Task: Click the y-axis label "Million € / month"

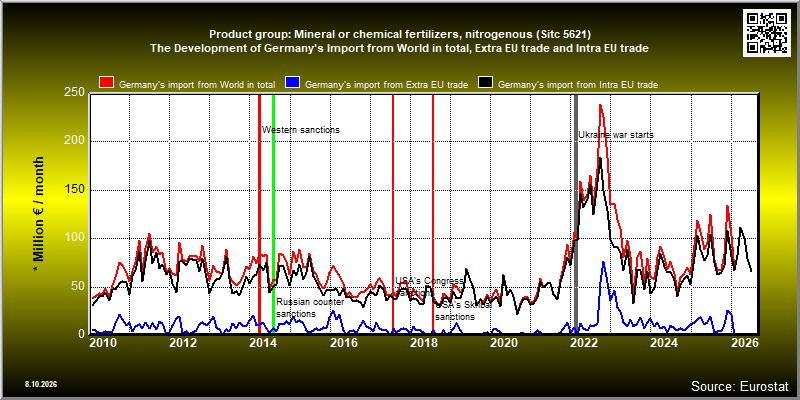Action: pyautogui.click(x=39, y=213)
